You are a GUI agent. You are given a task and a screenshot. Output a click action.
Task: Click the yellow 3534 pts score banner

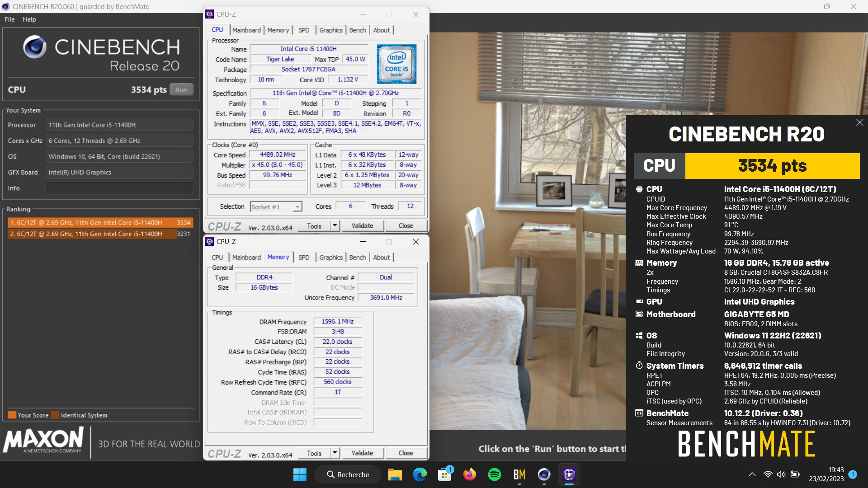point(772,166)
